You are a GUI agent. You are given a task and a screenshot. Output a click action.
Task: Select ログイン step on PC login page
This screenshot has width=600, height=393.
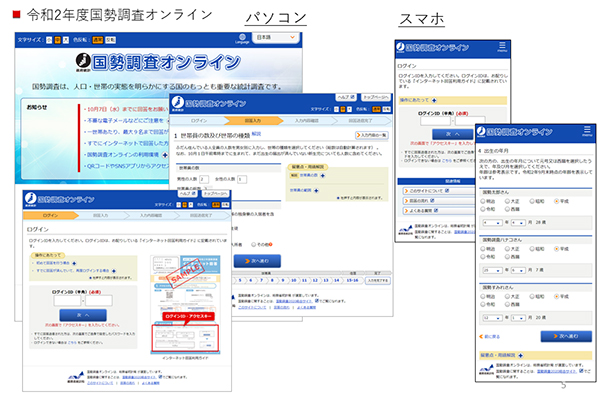[51, 215]
